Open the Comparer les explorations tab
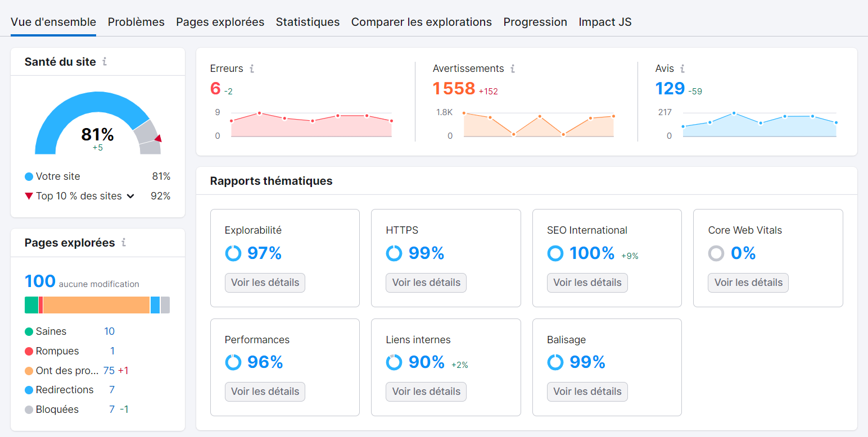This screenshot has width=868, height=437. tap(421, 22)
